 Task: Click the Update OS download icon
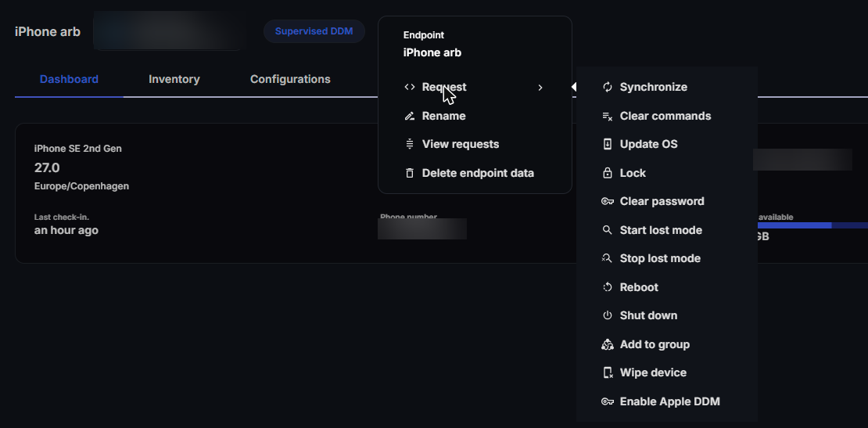coord(608,144)
